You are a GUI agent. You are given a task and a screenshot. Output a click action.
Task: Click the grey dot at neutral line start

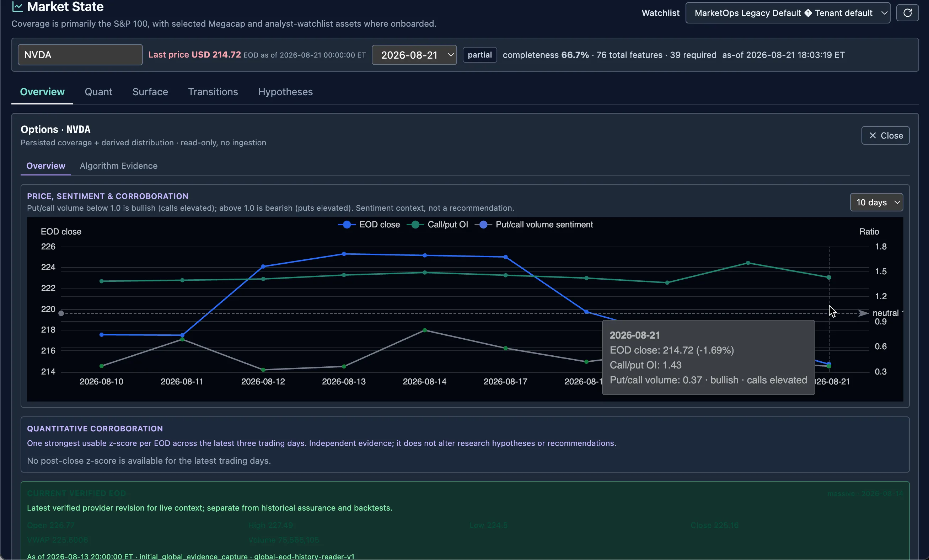[x=61, y=313]
